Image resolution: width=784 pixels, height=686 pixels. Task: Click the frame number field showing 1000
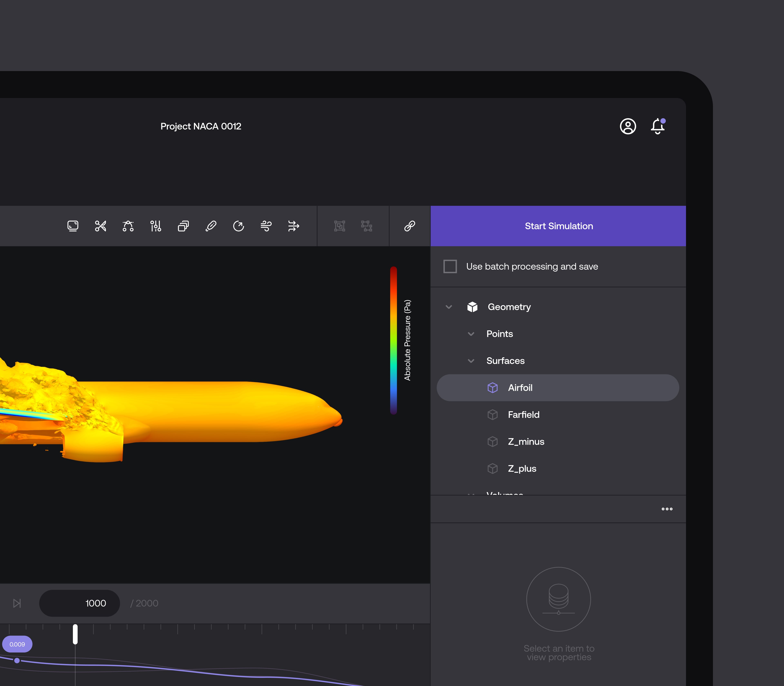[80, 603]
